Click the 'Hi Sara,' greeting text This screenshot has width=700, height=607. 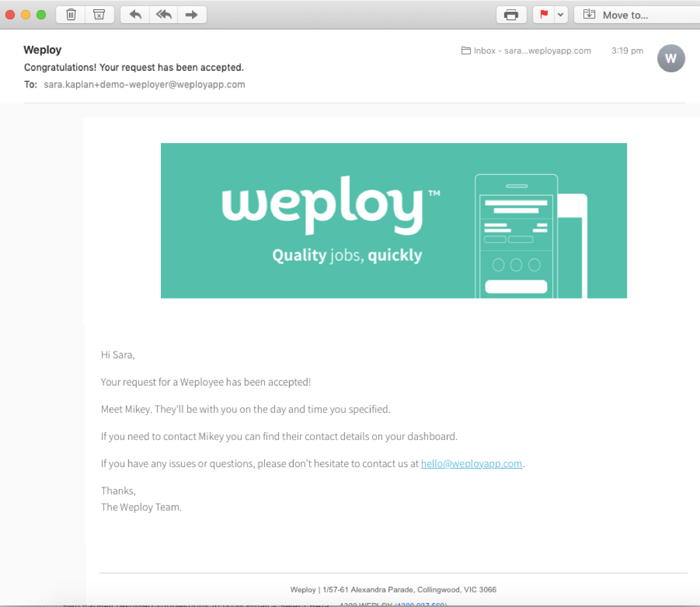118,355
